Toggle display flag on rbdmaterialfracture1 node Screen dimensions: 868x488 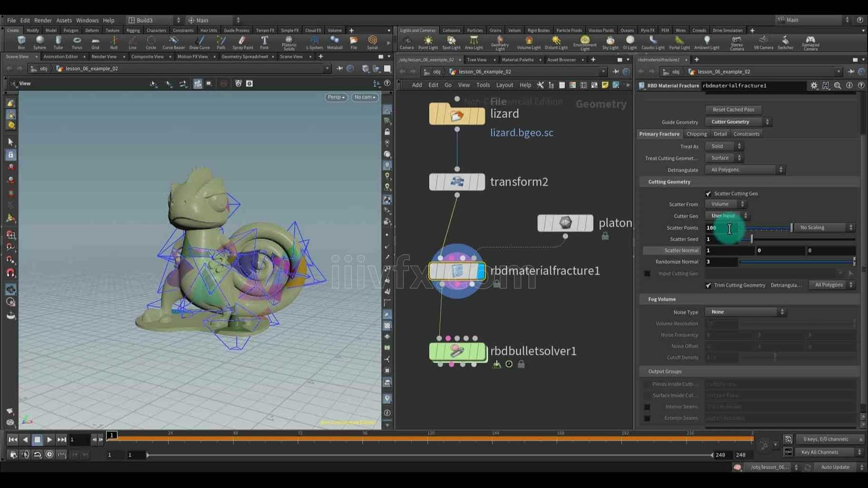click(480, 271)
